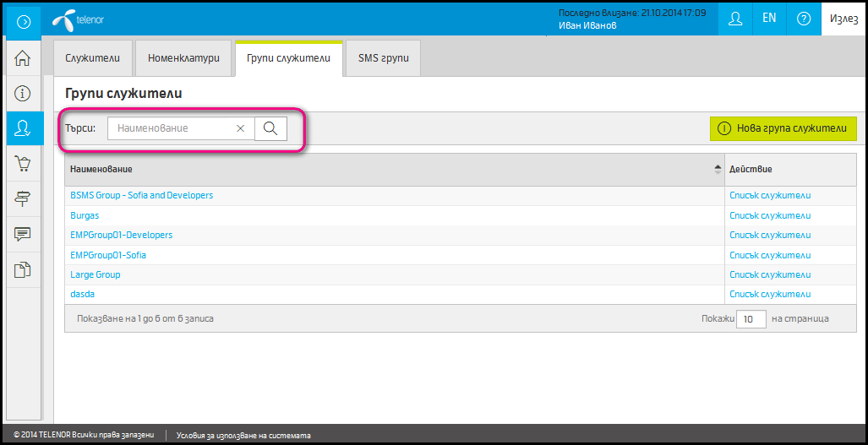The width and height of the screenshot is (868, 445).
Task: Sort by the Наименование column header
Action: tap(395, 169)
